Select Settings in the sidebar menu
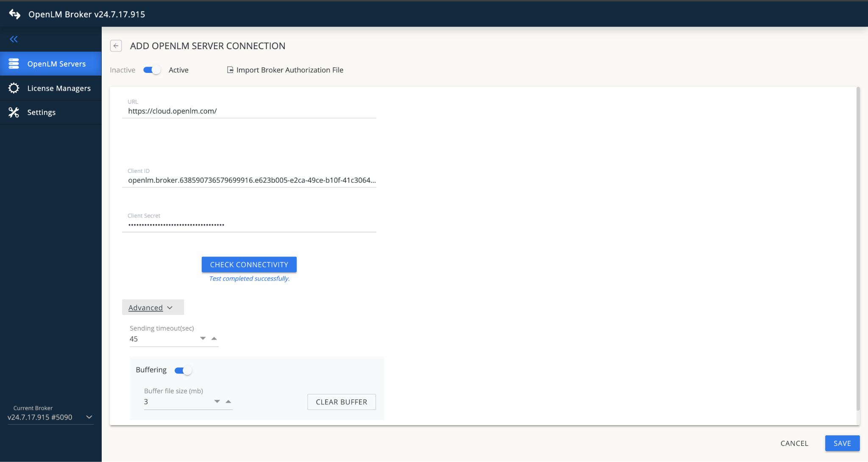Screen dimensions: 868x462 [41, 112]
